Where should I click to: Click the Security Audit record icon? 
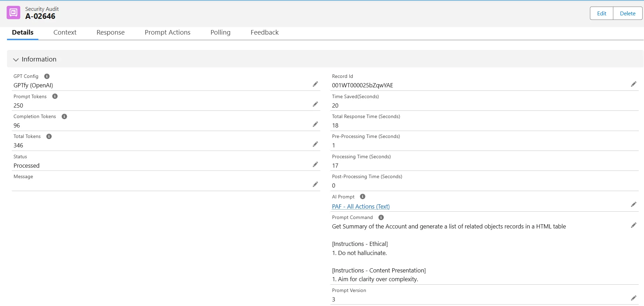[13, 13]
